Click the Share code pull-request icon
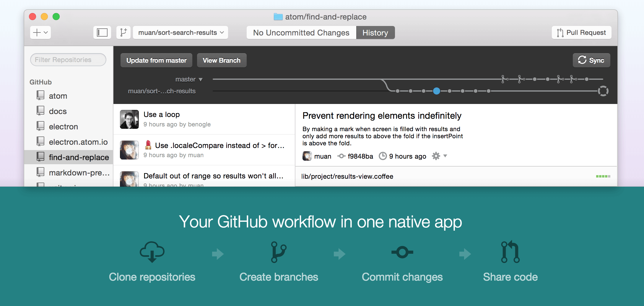644x306 pixels. [x=510, y=252]
